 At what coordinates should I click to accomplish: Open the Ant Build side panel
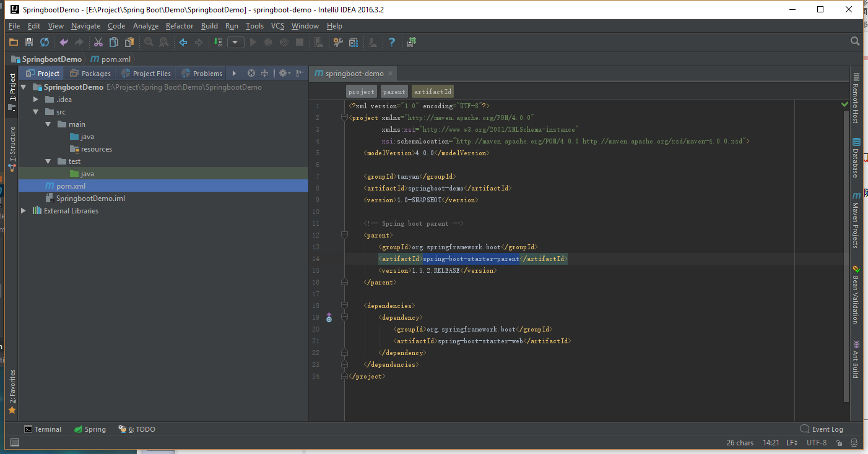(x=856, y=359)
